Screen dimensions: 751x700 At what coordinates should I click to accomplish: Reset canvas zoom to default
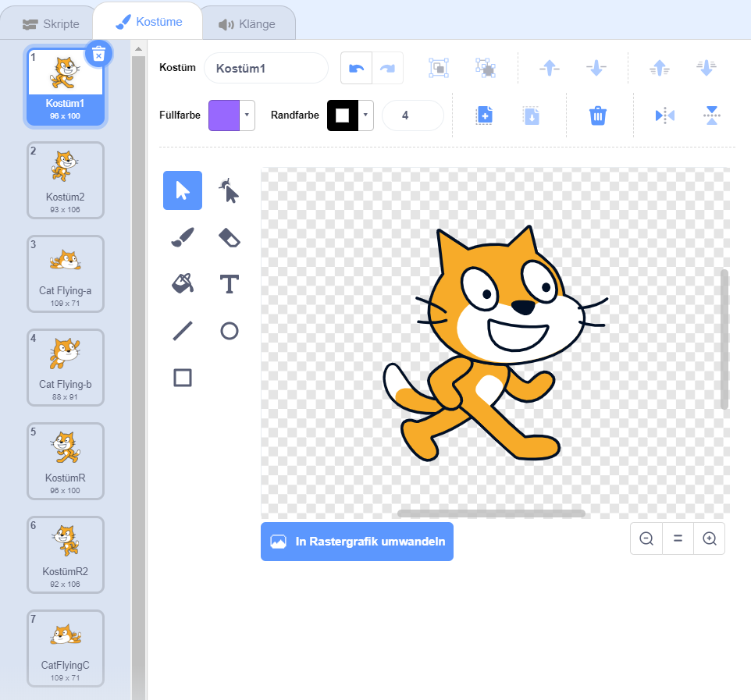678,538
